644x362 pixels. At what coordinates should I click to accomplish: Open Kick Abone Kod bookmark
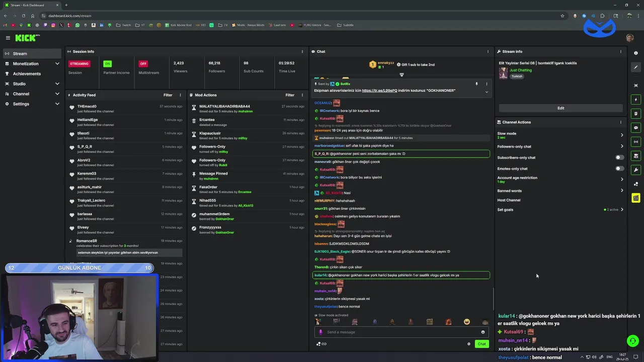click(178, 25)
